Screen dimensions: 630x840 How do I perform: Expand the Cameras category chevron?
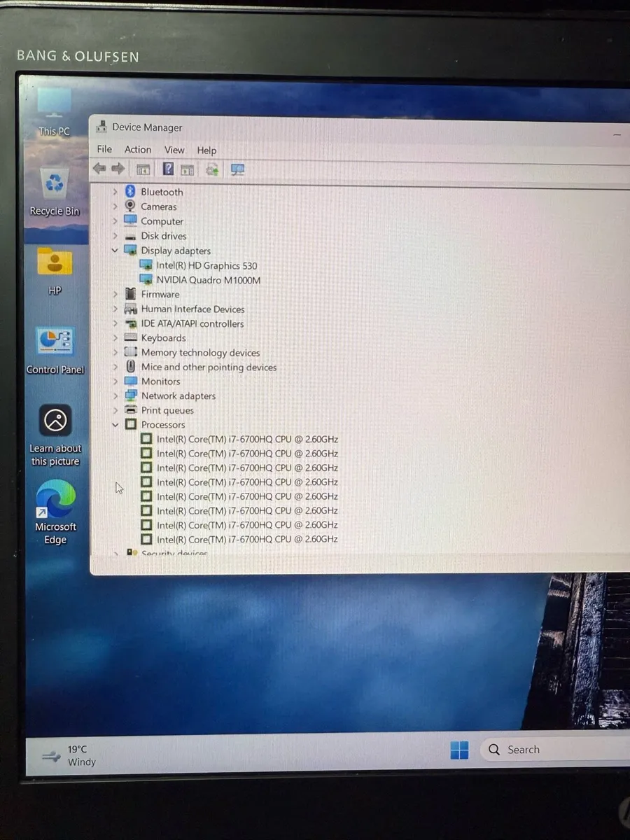click(x=115, y=206)
